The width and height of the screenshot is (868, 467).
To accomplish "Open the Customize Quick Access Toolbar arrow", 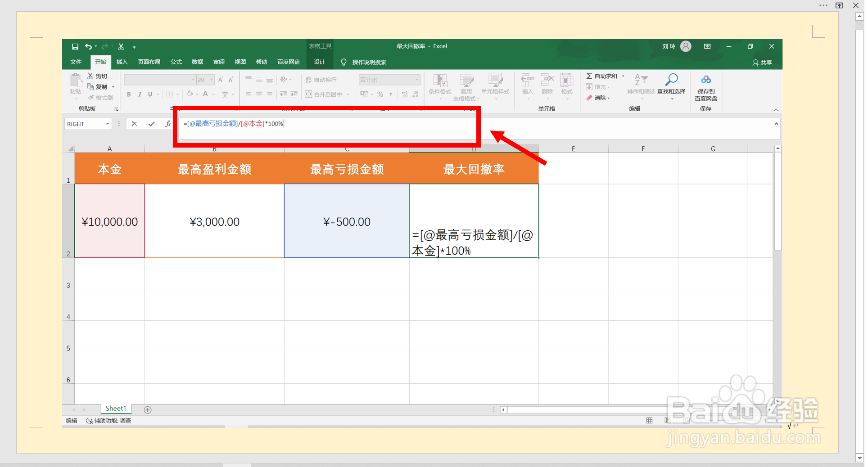I will [134, 47].
